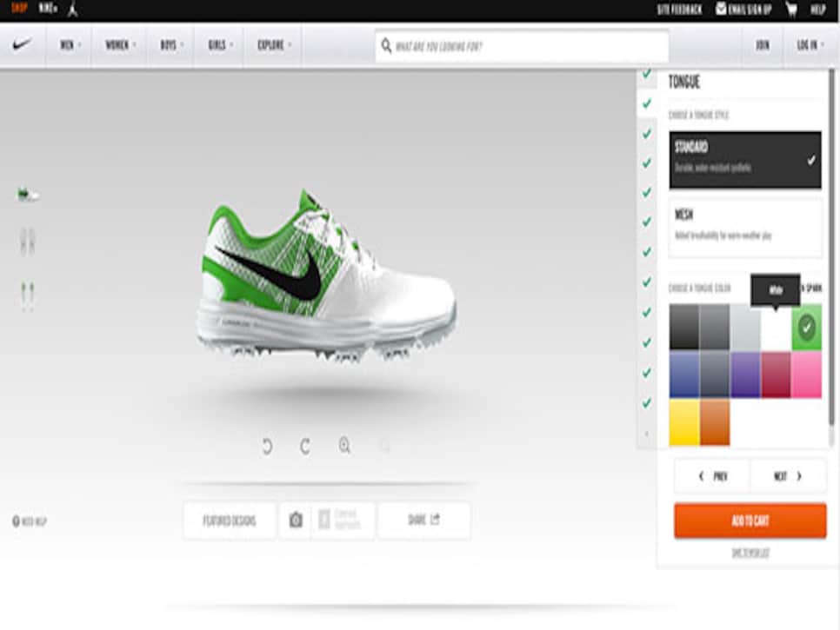Image resolution: width=840 pixels, height=630 pixels.
Task: Pick the dark gray tongue color swatch
Action: [x=715, y=327]
